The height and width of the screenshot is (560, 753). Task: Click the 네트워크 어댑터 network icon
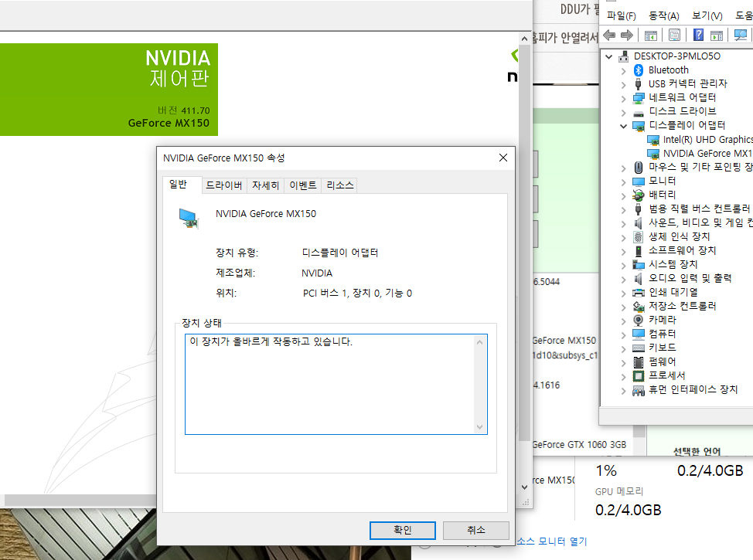[639, 98]
